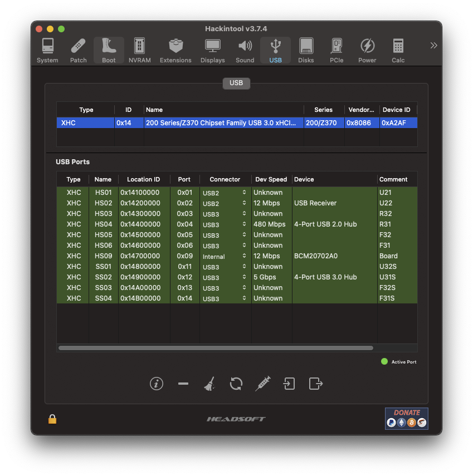
Task: Open the connector dropdown for HS04
Action: point(225,225)
